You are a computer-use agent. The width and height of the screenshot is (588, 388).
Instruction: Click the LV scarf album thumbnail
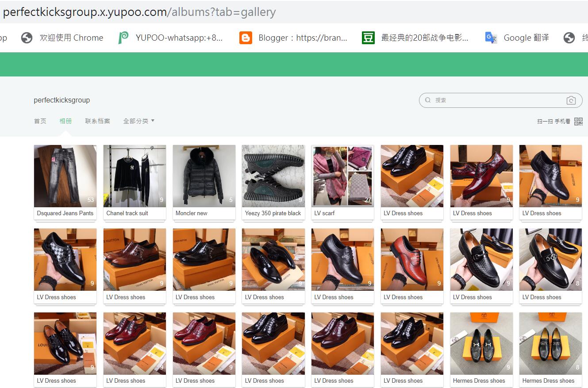point(342,176)
